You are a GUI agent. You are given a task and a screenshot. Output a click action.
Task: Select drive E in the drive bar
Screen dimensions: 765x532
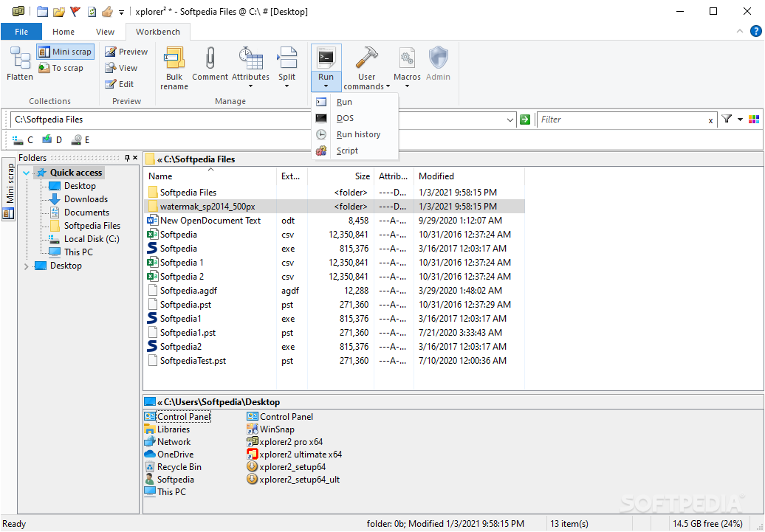coord(80,140)
